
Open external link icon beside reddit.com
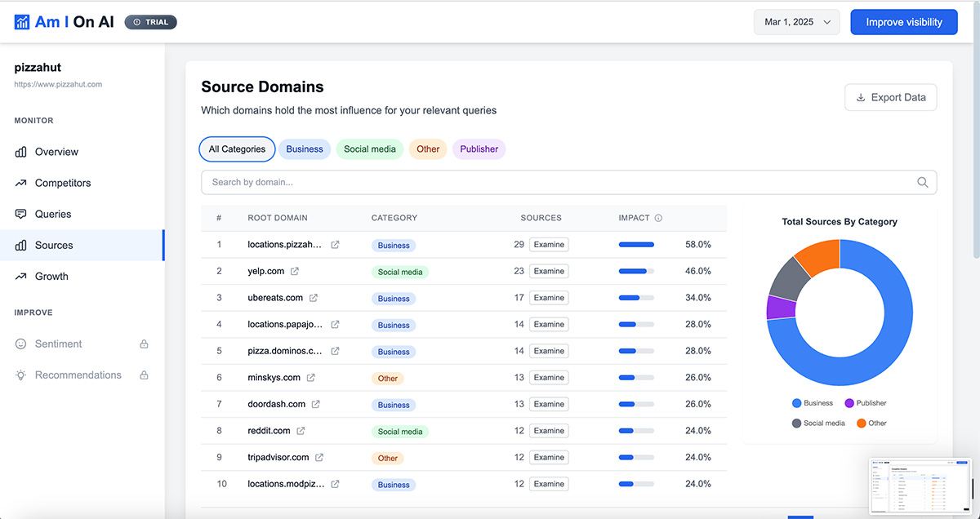pyautogui.click(x=301, y=431)
